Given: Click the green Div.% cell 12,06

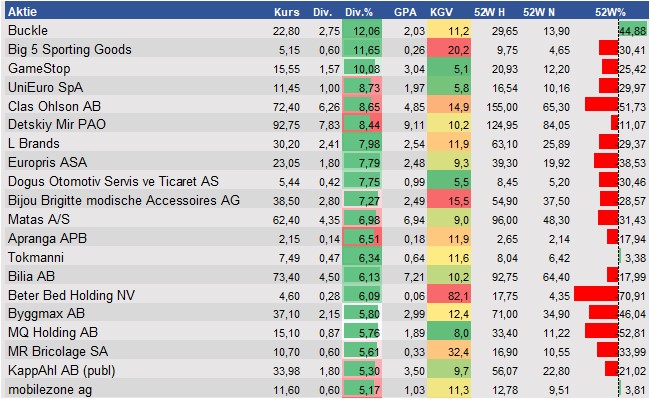Looking at the screenshot, I should [x=362, y=31].
